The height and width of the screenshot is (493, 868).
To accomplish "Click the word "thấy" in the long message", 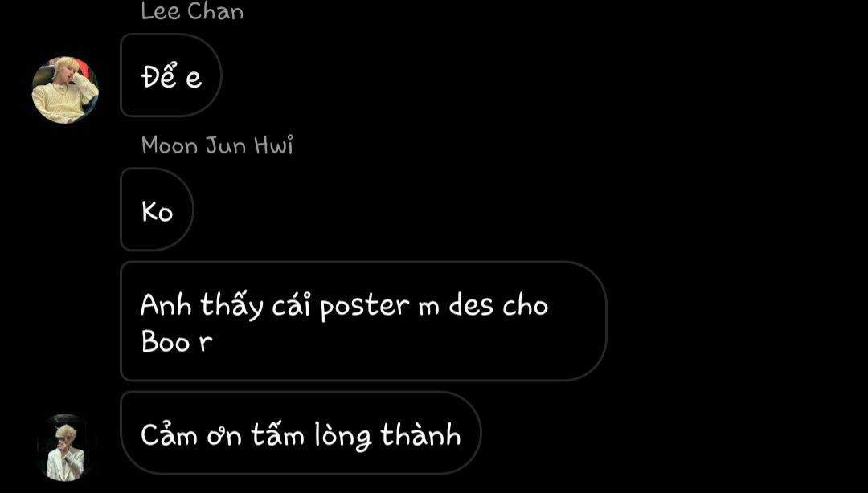I will (x=231, y=306).
